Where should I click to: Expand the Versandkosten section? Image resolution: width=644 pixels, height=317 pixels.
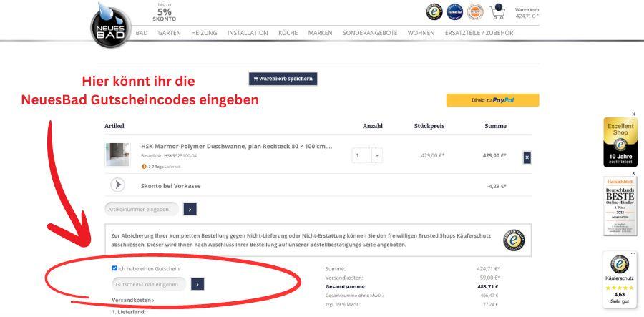132,300
